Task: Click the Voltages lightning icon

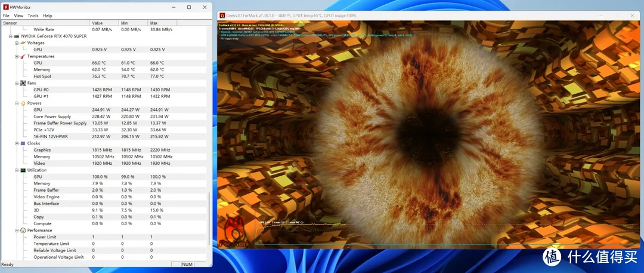Action: coord(23,43)
